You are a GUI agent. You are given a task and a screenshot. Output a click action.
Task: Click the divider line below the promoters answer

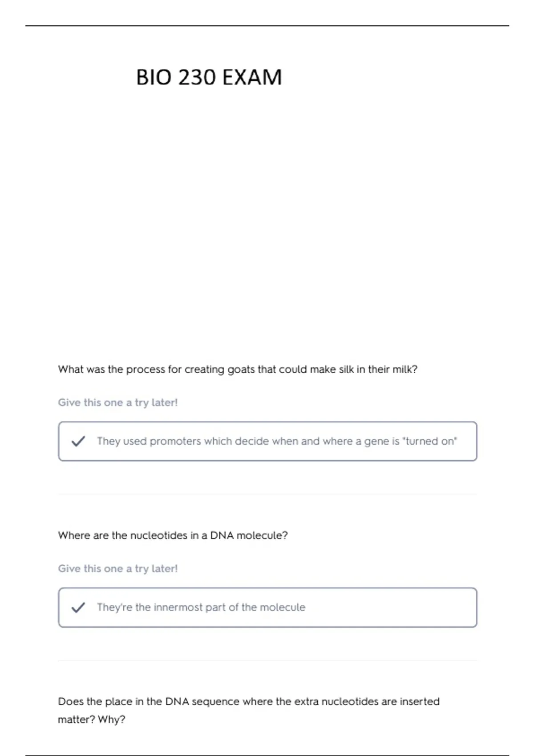(267, 494)
